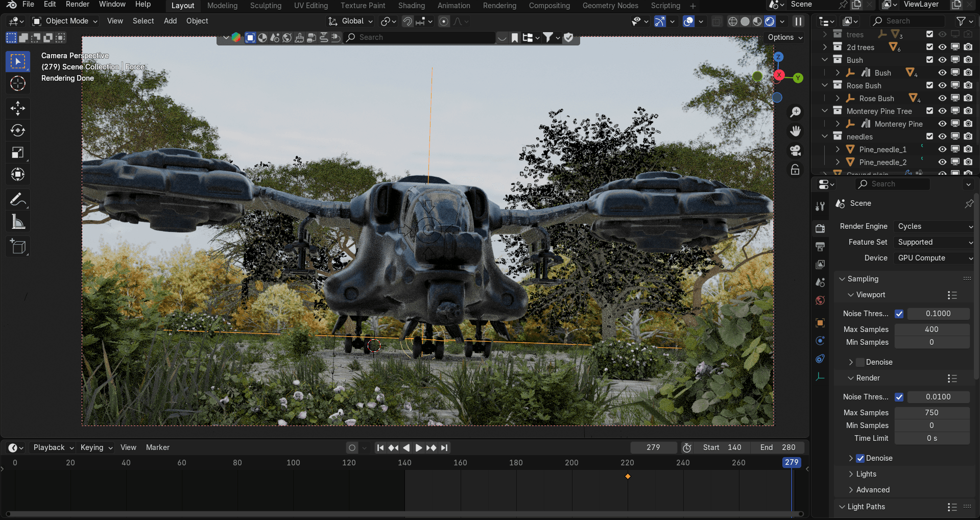The height and width of the screenshot is (520, 980).
Task: Open the World properties tab
Action: (x=820, y=300)
